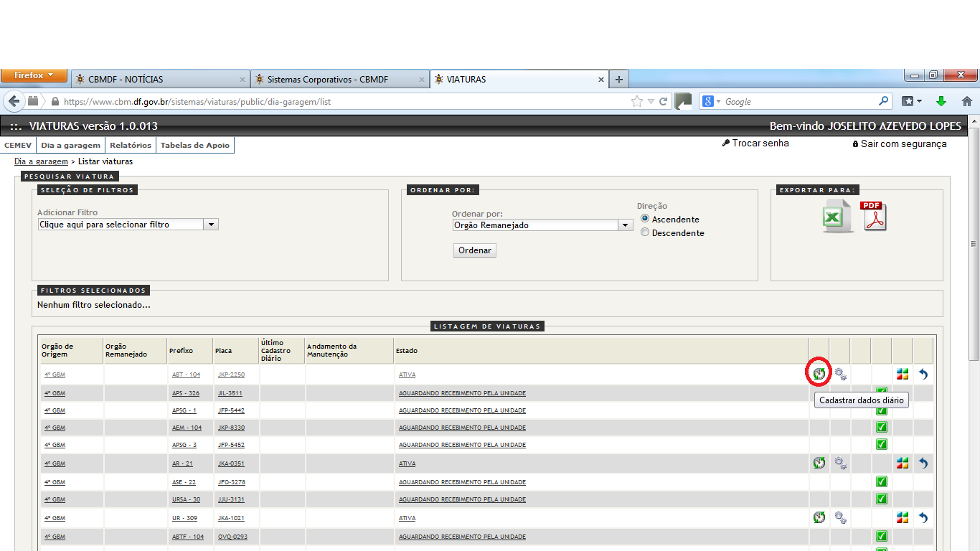Switch to CBMDF - NOTÍCIAS tab
980x551 pixels.
pos(159,79)
